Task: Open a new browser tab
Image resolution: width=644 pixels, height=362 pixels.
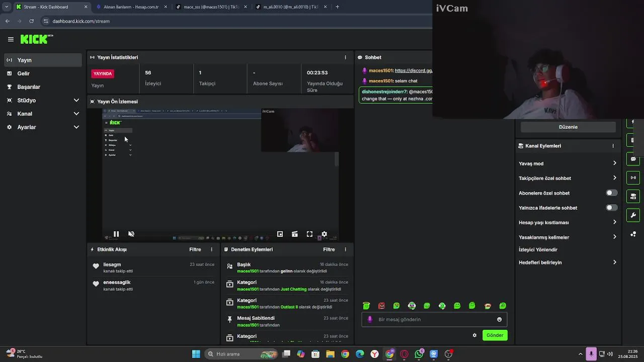Action: click(337, 7)
